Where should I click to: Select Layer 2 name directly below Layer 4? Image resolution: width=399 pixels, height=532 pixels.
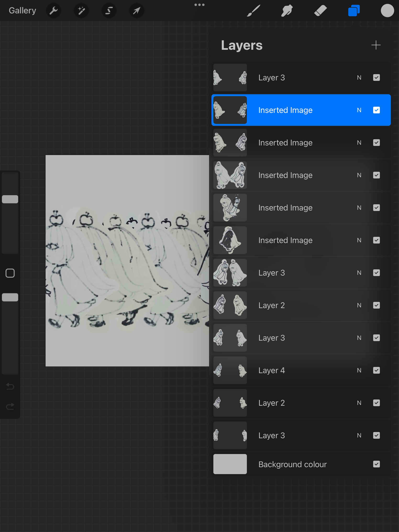click(272, 403)
